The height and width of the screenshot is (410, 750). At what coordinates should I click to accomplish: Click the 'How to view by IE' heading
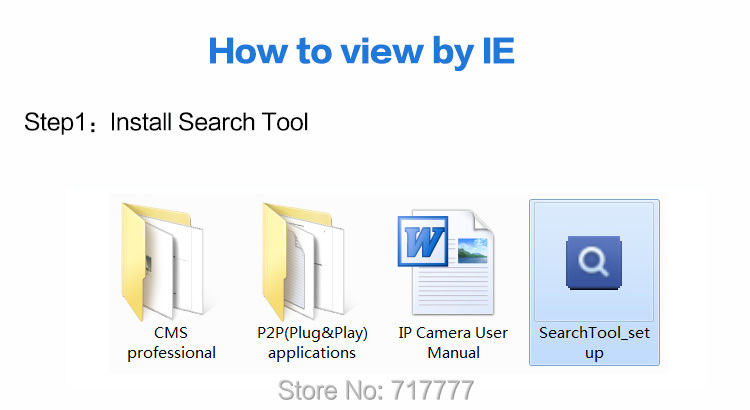click(361, 50)
